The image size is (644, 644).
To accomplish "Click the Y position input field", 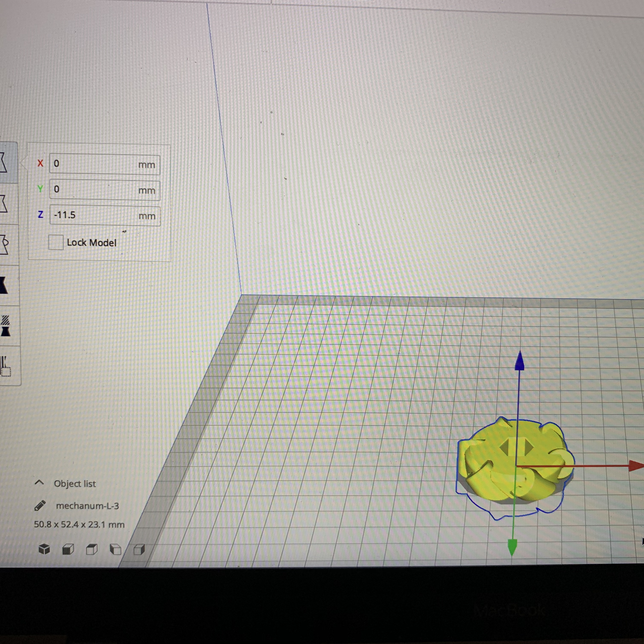I will pyautogui.click(x=105, y=190).
